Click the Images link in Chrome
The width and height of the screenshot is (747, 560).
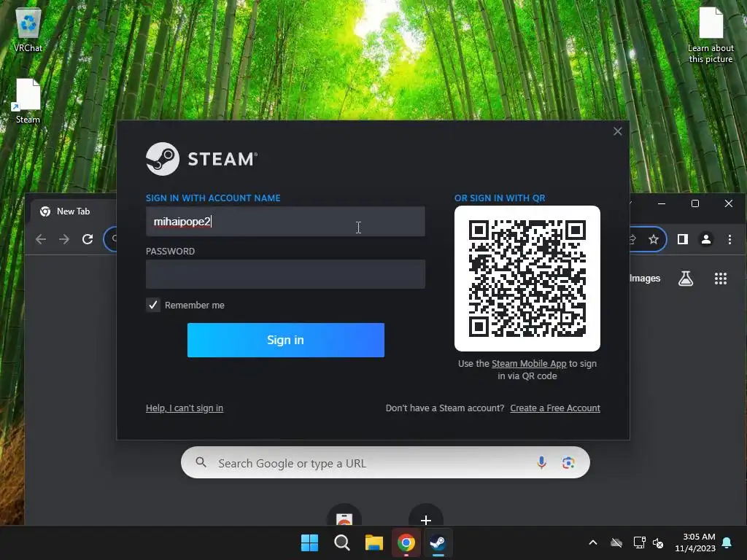645,279
